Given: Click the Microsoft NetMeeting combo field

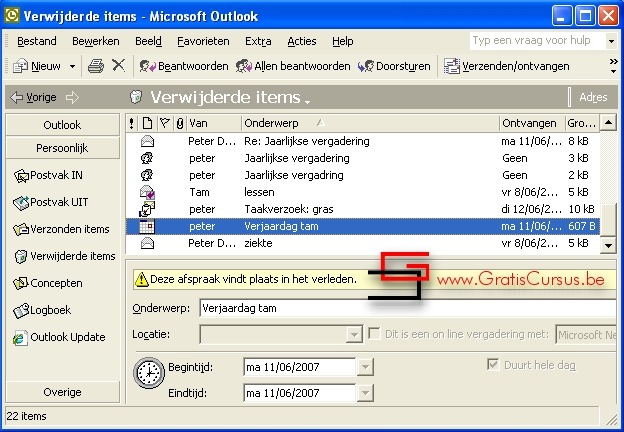Looking at the screenshot, I should point(586,335).
